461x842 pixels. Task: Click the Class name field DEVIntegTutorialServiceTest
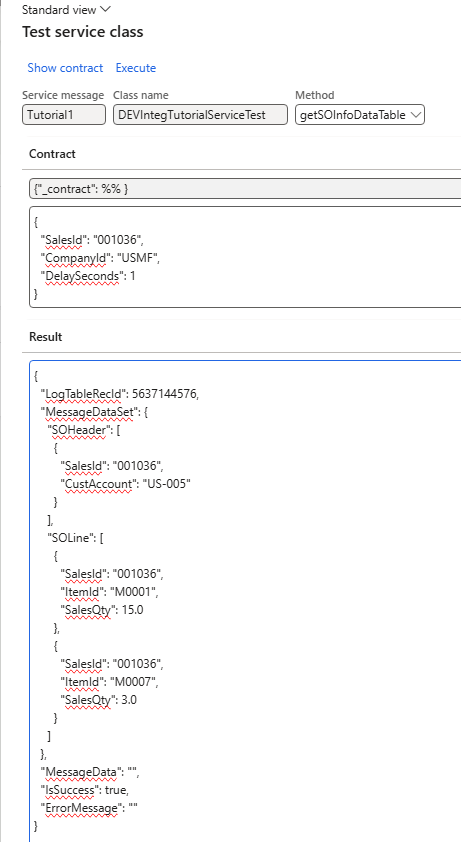click(200, 115)
